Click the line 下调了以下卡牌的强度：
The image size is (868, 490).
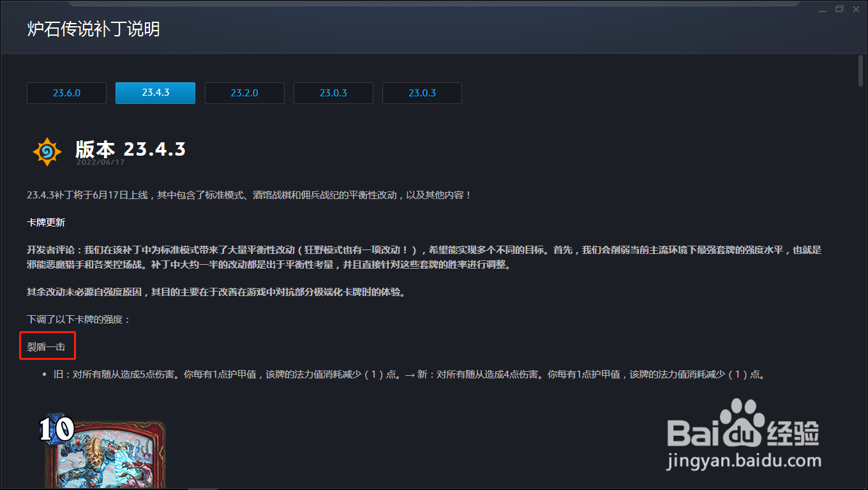(79, 319)
